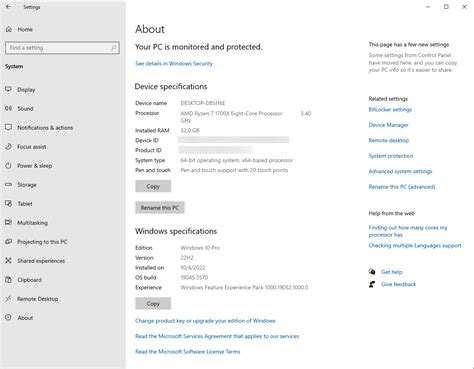Screen dimensions: 474x369
Task: Click the Display monitor icon
Action: click(8, 89)
